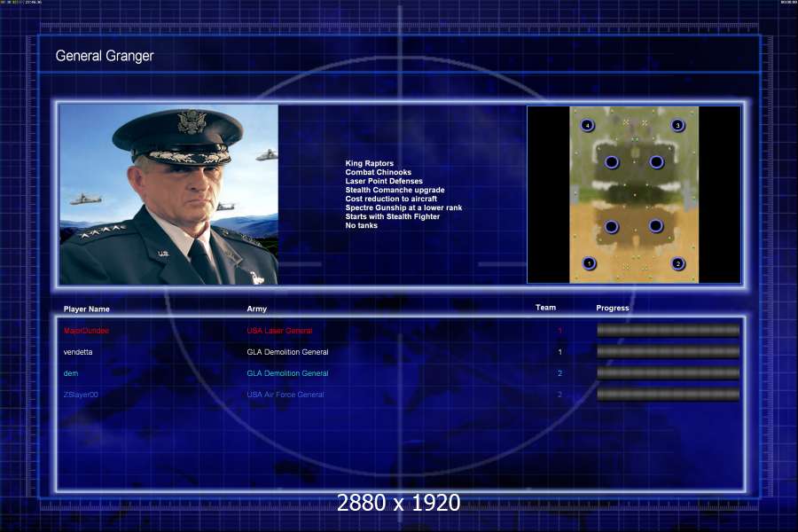
Task: Click vendetta's team number
Action: point(559,352)
